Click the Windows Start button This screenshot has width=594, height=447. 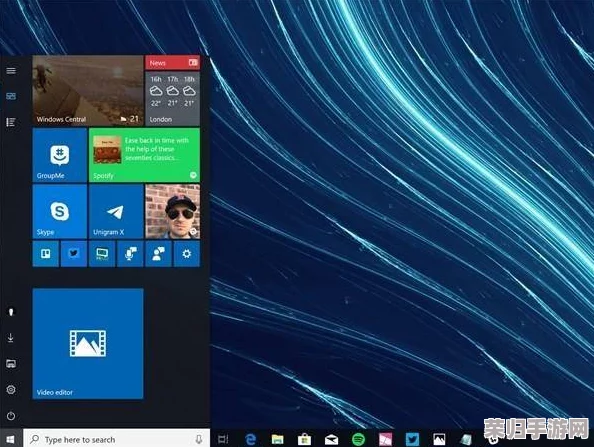[x=11, y=439]
